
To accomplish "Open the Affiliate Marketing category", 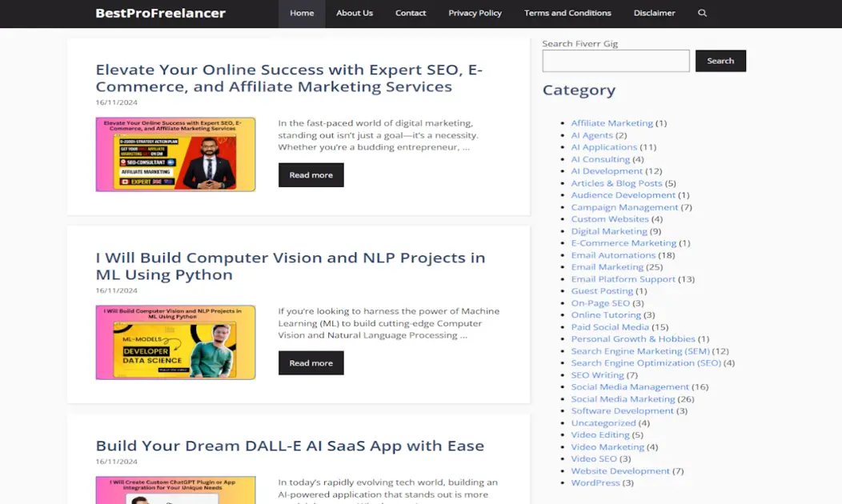I will 611,122.
